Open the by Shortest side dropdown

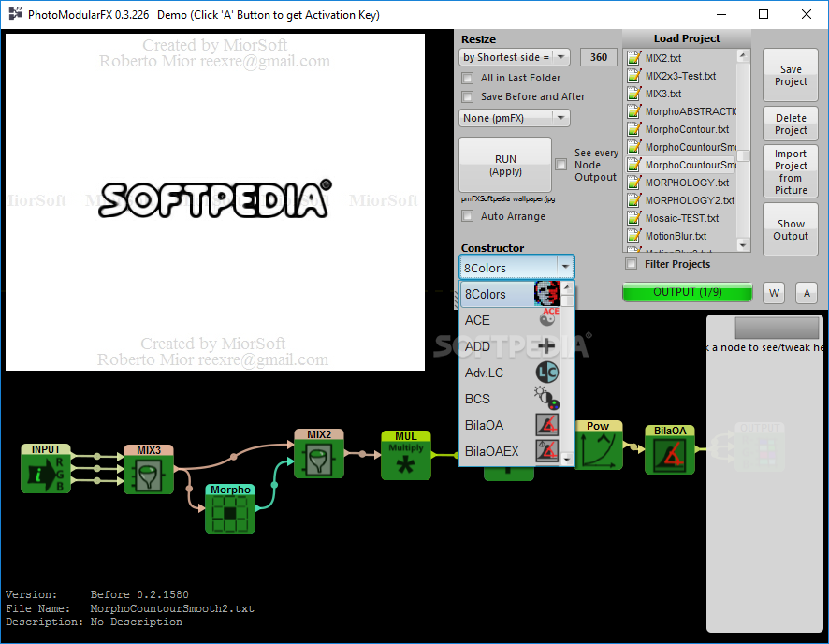(x=514, y=57)
